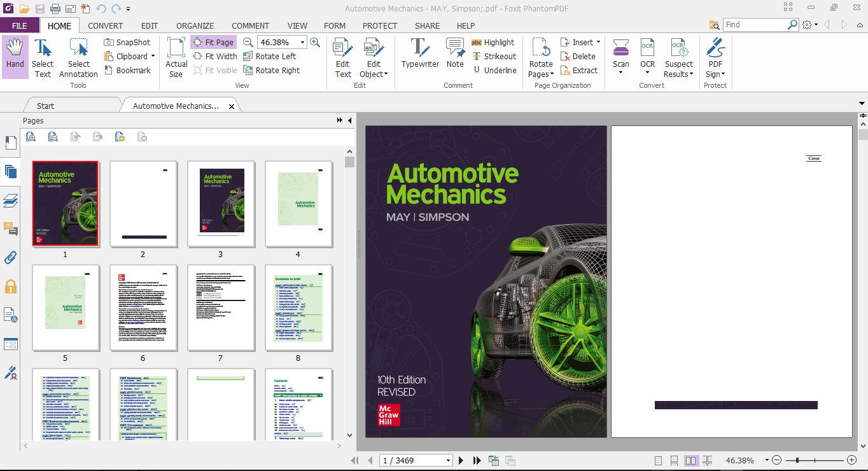The image size is (868, 471).
Task: Switch to facing pages view mode
Action: (x=690, y=460)
